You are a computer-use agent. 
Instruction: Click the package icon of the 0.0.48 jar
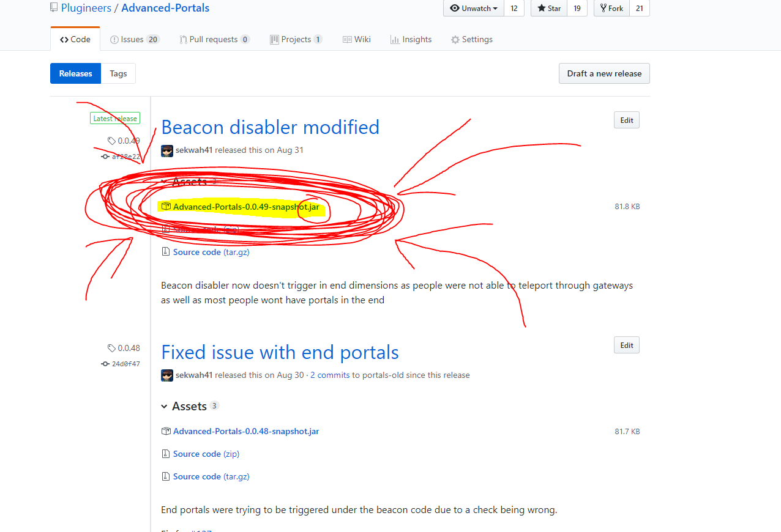point(165,432)
